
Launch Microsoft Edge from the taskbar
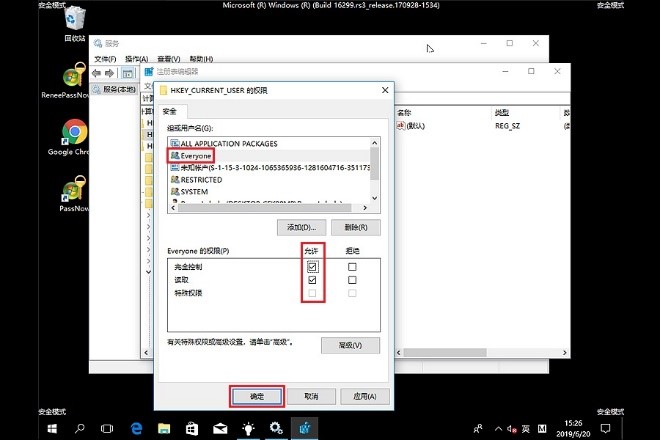136,429
